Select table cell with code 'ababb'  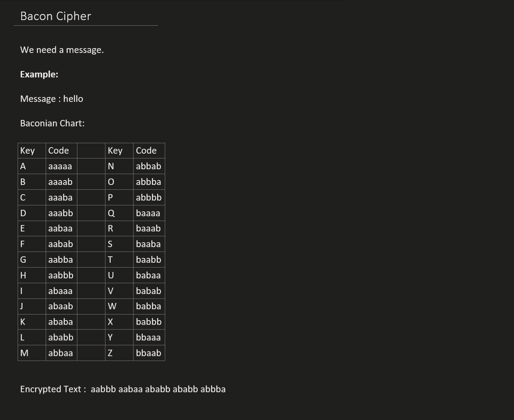(x=61, y=337)
